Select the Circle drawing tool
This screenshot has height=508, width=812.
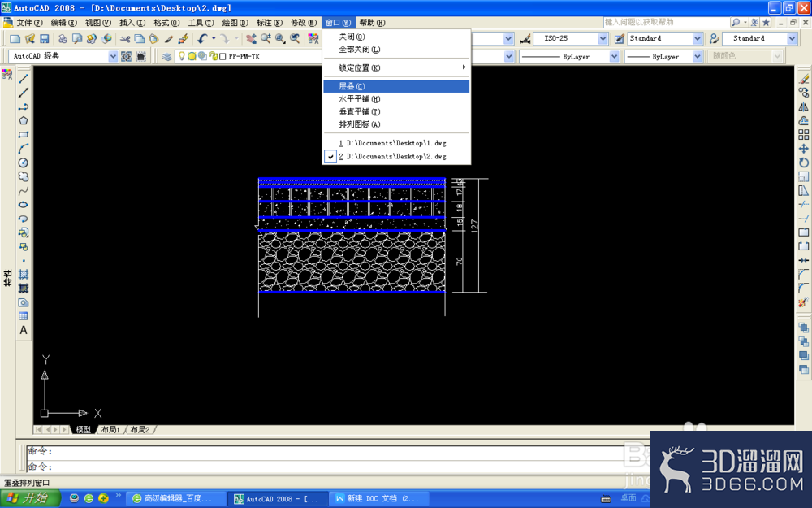click(24, 163)
